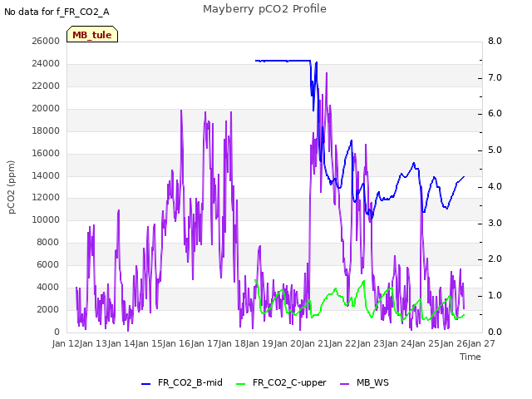The image size is (532, 399).
Task: Click the Jan 20 x-axis tick label
Action: click(x=288, y=343)
